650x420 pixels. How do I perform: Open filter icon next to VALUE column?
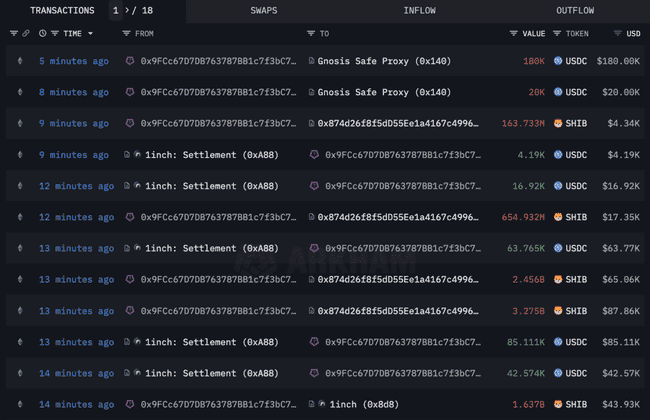(x=514, y=33)
